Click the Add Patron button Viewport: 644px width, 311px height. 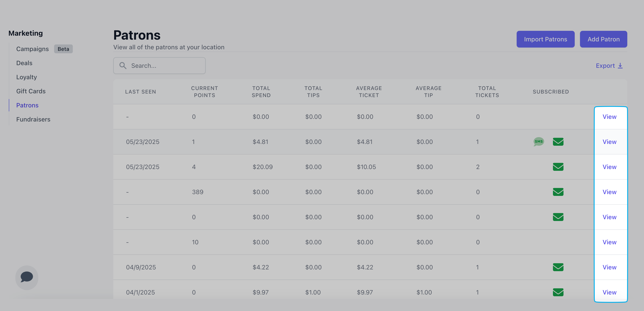point(603,39)
